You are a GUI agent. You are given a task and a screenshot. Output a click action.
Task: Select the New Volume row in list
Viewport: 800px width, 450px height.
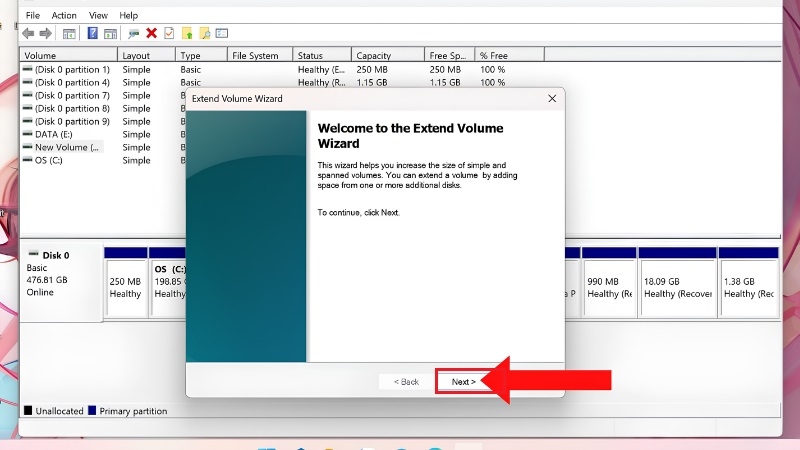pyautogui.click(x=61, y=147)
